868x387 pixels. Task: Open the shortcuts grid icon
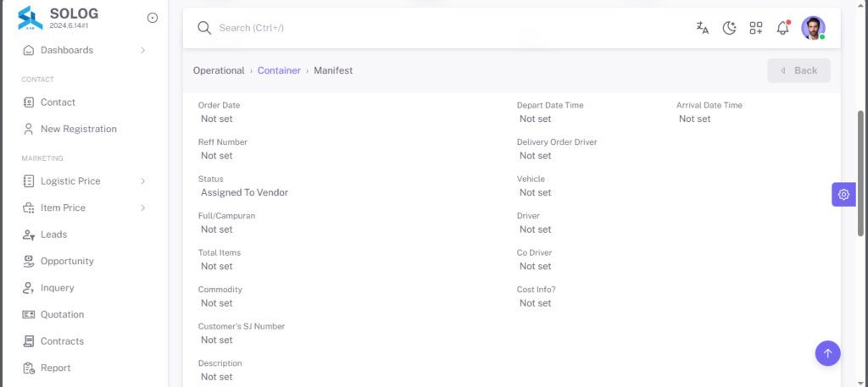coord(756,28)
